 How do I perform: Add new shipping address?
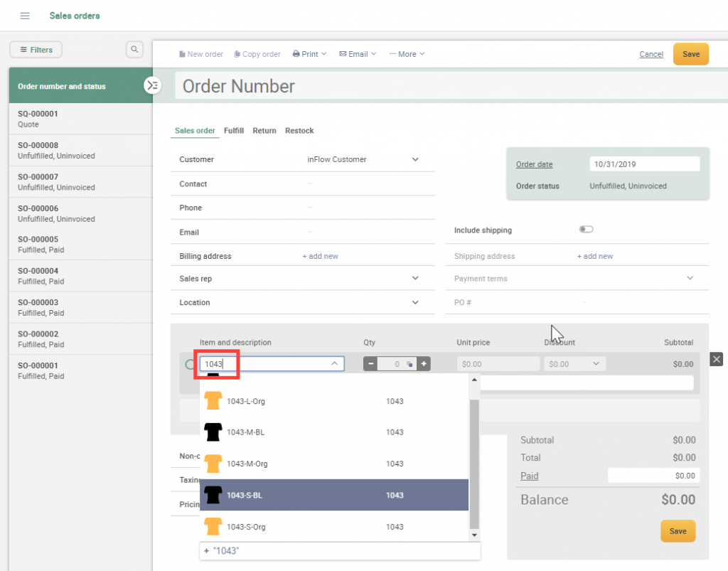pos(595,256)
